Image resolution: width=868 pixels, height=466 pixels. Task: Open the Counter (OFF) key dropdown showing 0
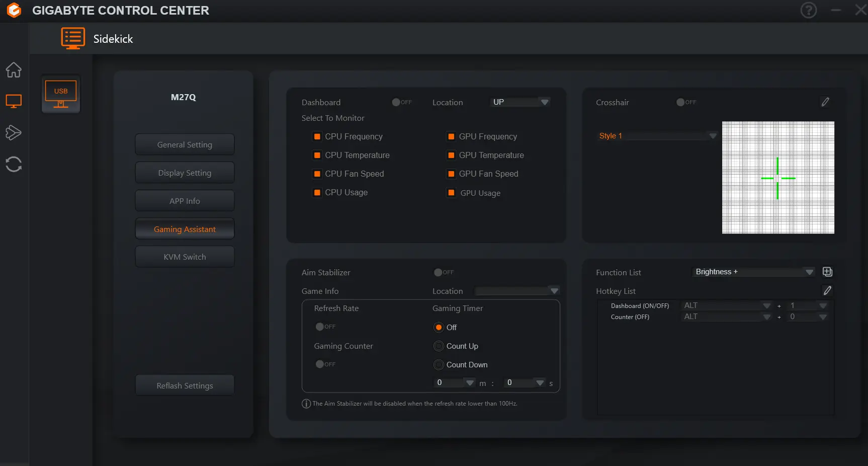click(x=808, y=317)
